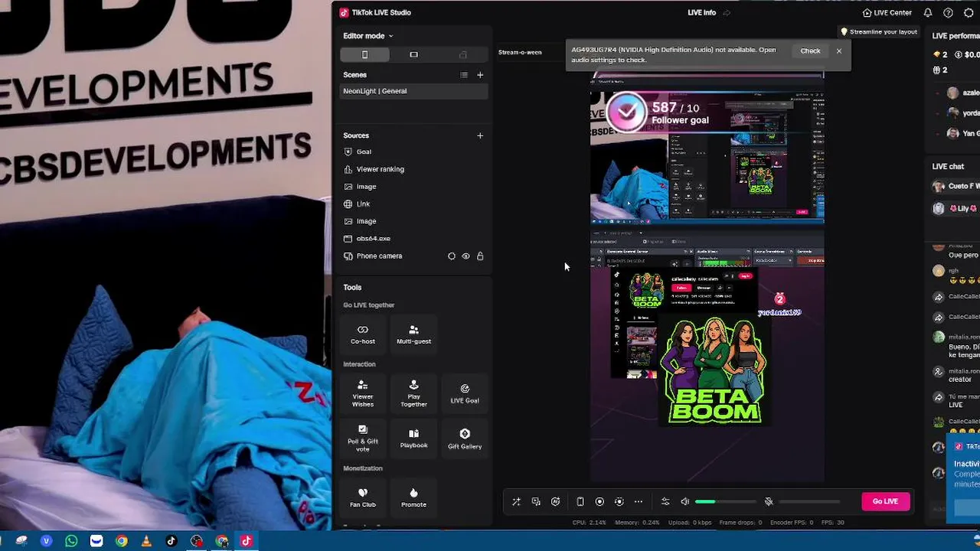Open the scenes list view icon
This screenshot has width=980, height=551.
pyautogui.click(x=463, y=75)
